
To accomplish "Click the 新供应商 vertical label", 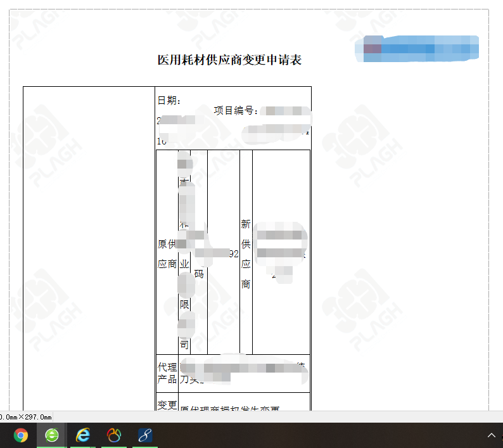I will (246, 254).
